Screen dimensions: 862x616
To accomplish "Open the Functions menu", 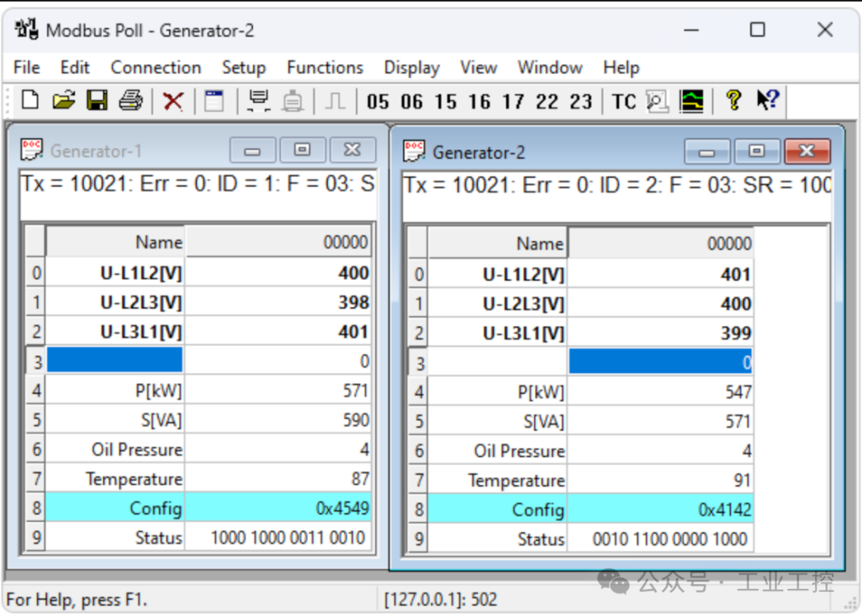I will [325, 67].
